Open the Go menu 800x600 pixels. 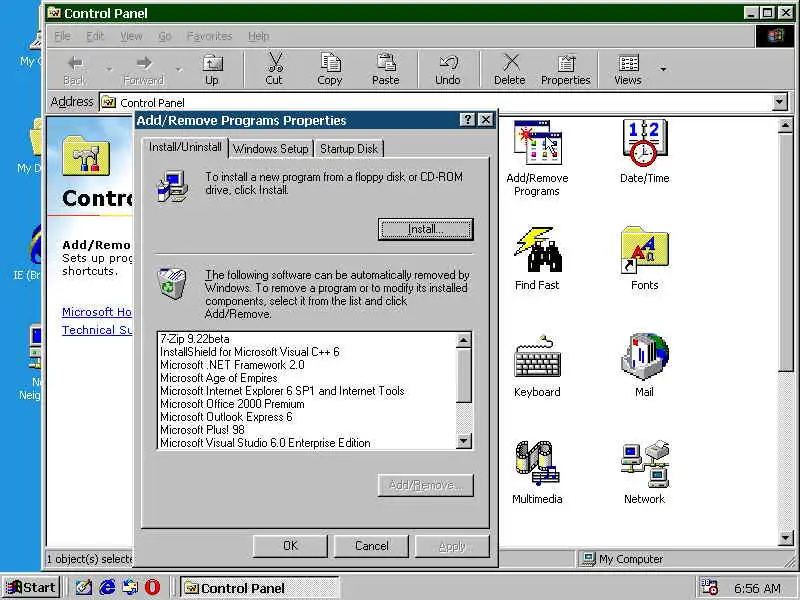pyautogui.click(x=164, y=36)
